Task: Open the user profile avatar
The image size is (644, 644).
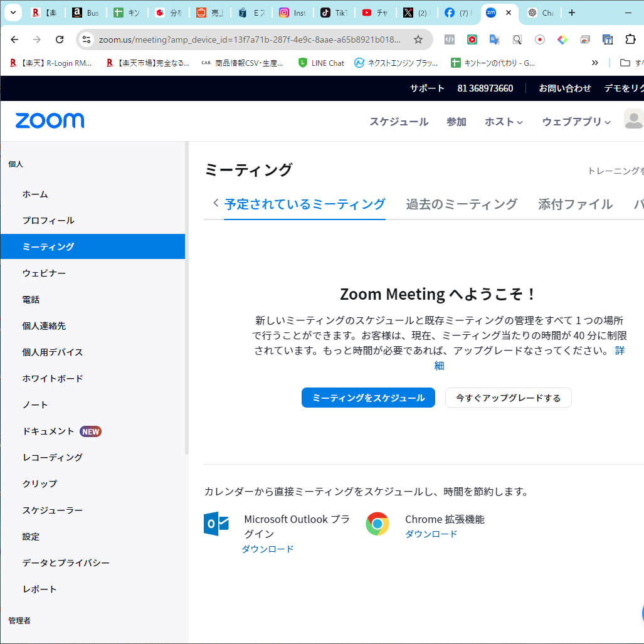Action: (x=634, y=119)
